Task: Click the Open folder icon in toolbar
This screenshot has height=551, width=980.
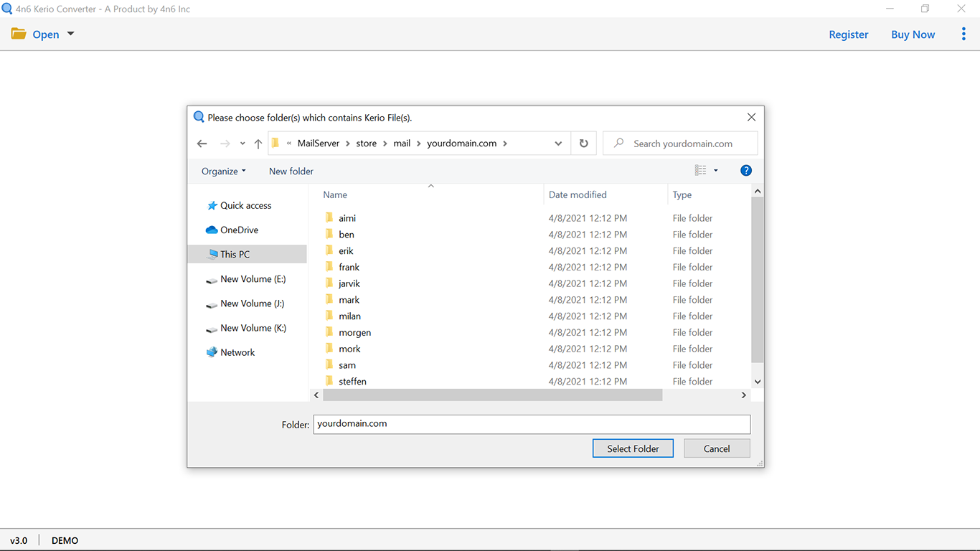Action: [19, 34]
